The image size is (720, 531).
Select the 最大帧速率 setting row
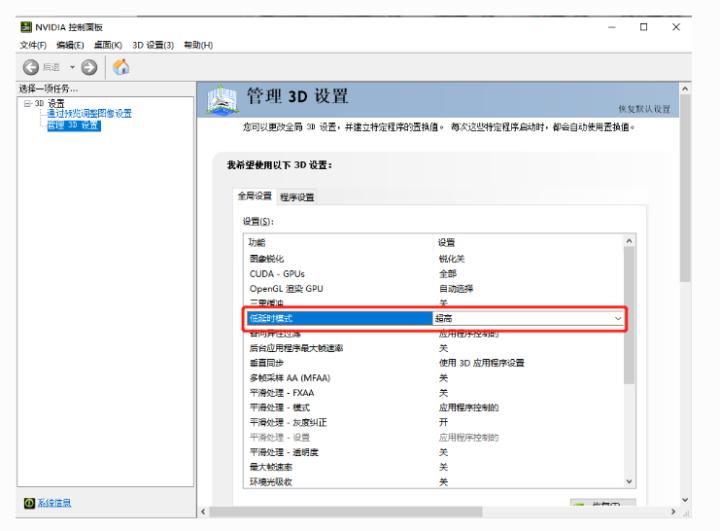433,467
